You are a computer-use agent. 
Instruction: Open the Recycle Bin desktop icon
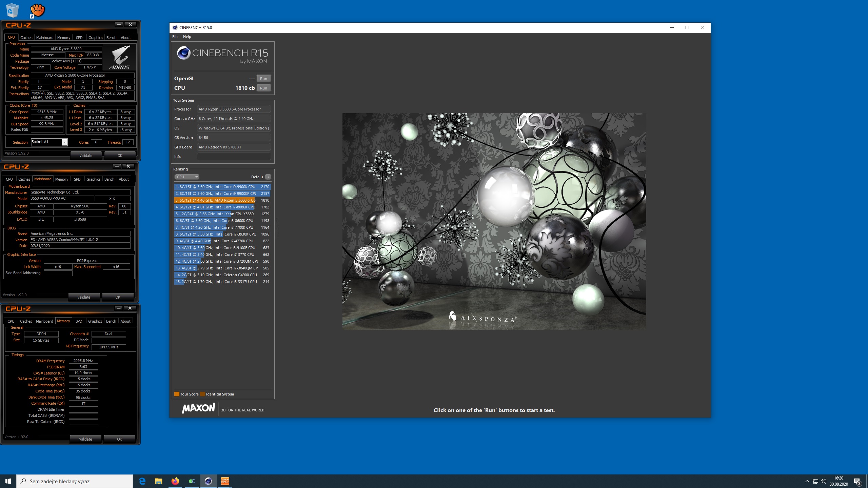[13, 10]
